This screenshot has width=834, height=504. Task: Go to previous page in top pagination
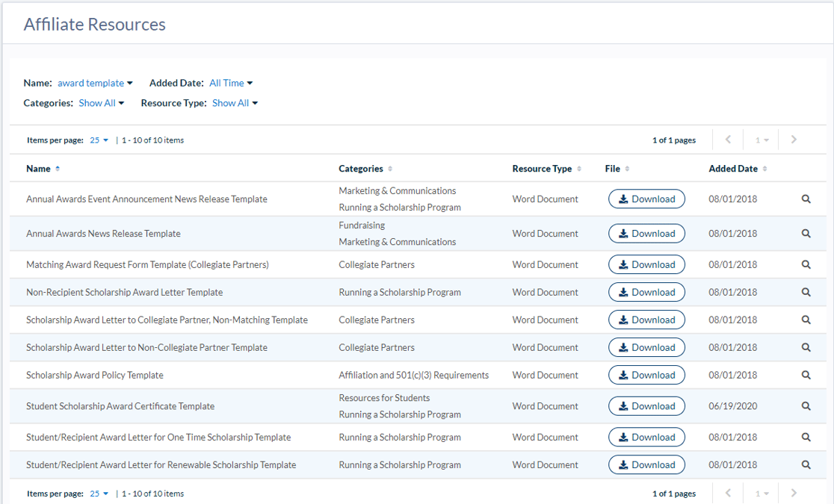728,140
